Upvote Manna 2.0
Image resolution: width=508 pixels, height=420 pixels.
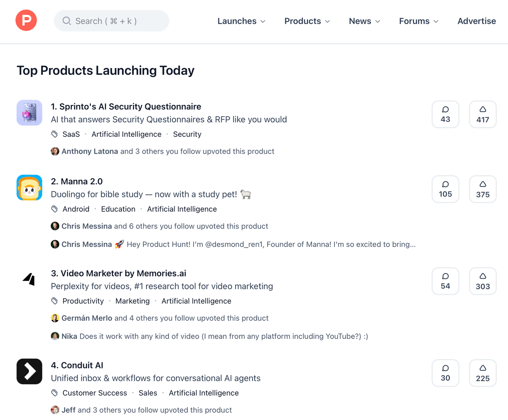[483, 189]
